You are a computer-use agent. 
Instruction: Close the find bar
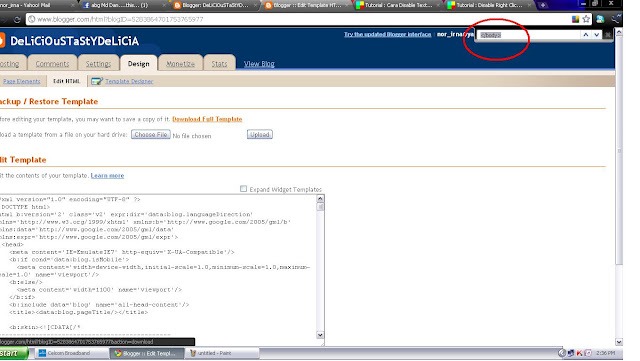pos(608,35)
